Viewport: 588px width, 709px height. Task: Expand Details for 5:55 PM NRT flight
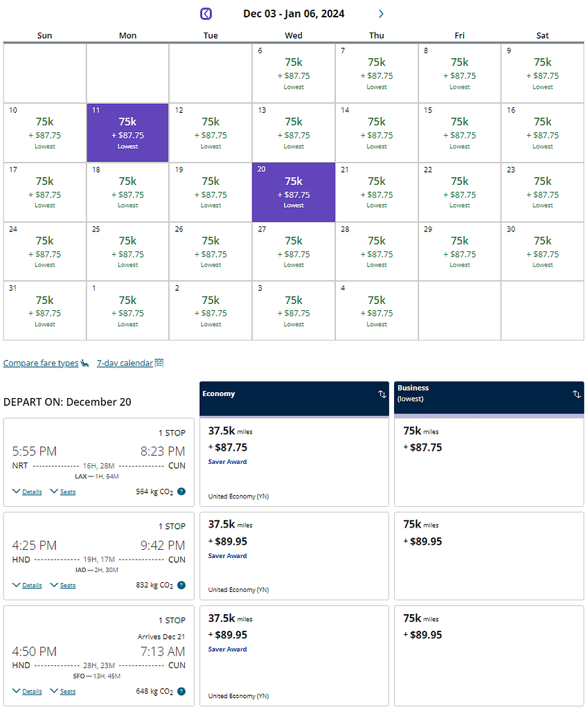coord(27,492)
